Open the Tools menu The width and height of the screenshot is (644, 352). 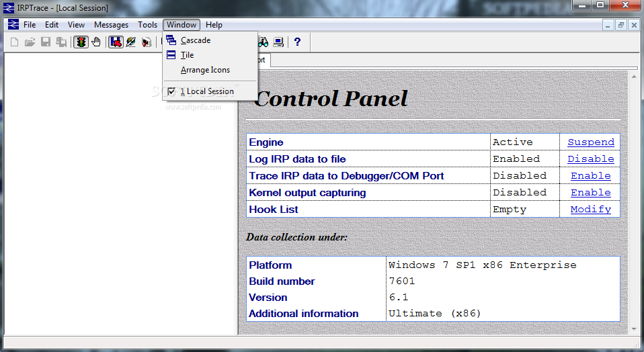click(147, 25)
